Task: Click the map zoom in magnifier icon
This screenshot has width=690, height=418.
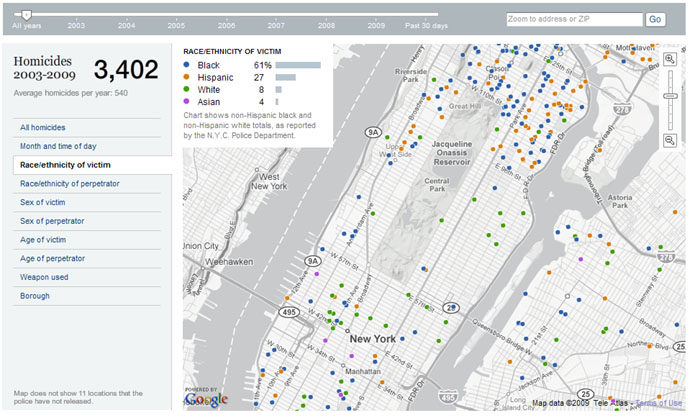Action: [x=669, y=60]
